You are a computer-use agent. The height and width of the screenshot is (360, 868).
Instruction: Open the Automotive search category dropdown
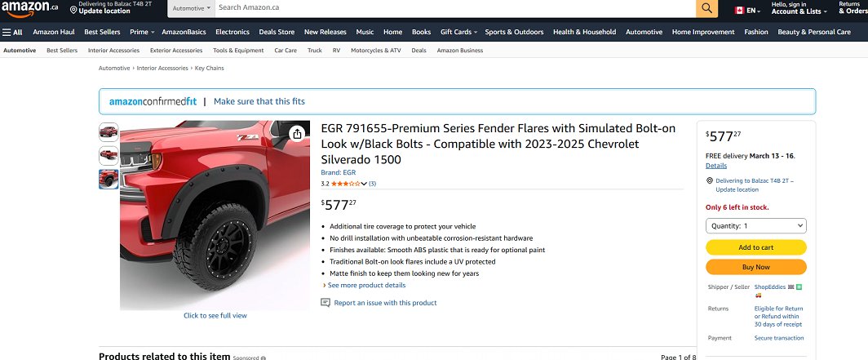[192, 7]
